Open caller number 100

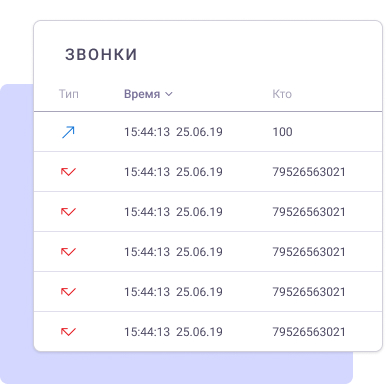(x=283, y=132)
